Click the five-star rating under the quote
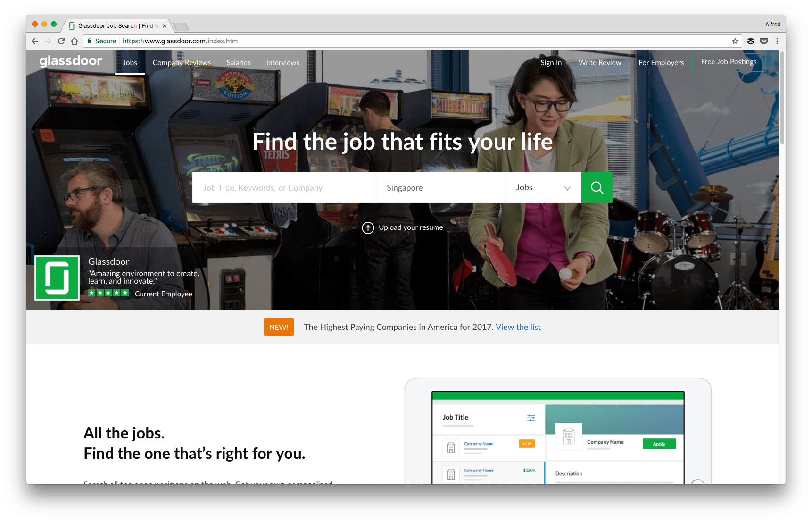This screenshot has width=812, height=522. (108, 293)
